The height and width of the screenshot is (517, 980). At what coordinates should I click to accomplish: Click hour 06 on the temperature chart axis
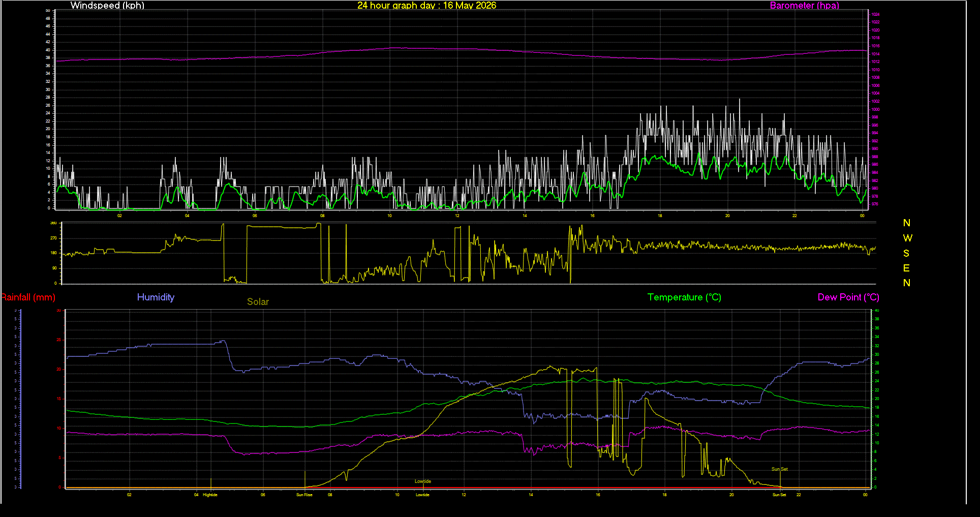[x=263, y=495]
